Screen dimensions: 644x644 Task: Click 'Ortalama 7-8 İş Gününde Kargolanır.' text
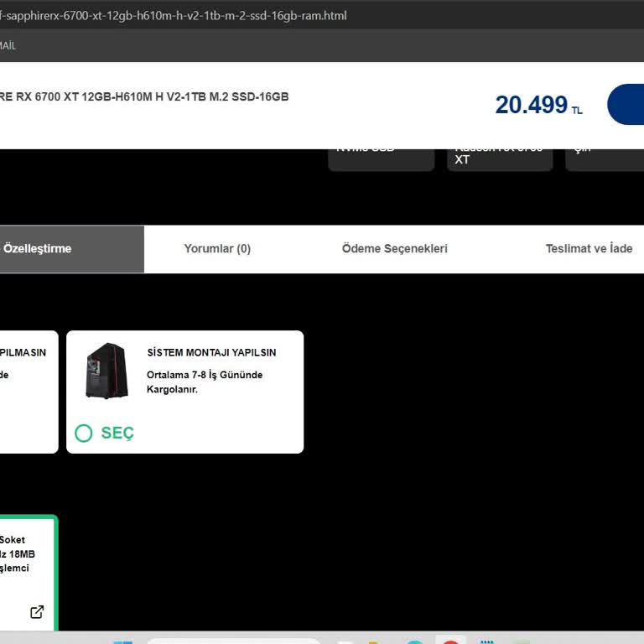point(205,382)
